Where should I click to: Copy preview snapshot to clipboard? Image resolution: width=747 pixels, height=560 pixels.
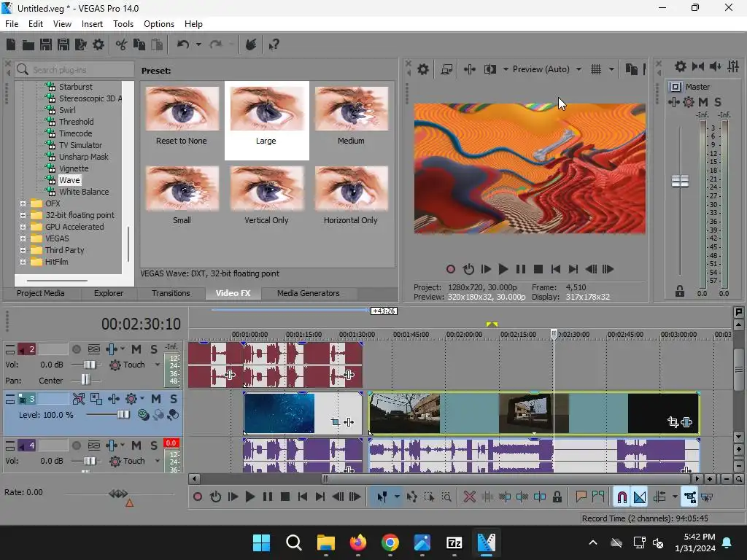pyautogui.click(x=631, y=69)
